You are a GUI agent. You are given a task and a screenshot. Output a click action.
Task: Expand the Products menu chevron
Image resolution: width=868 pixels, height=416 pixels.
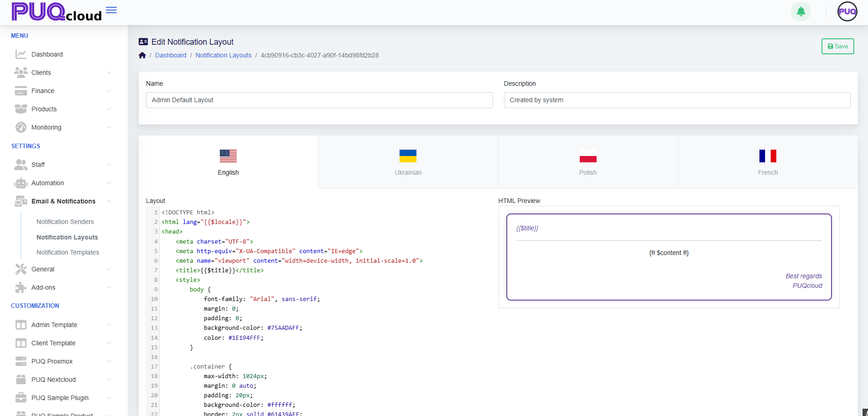tap(109, 109)
